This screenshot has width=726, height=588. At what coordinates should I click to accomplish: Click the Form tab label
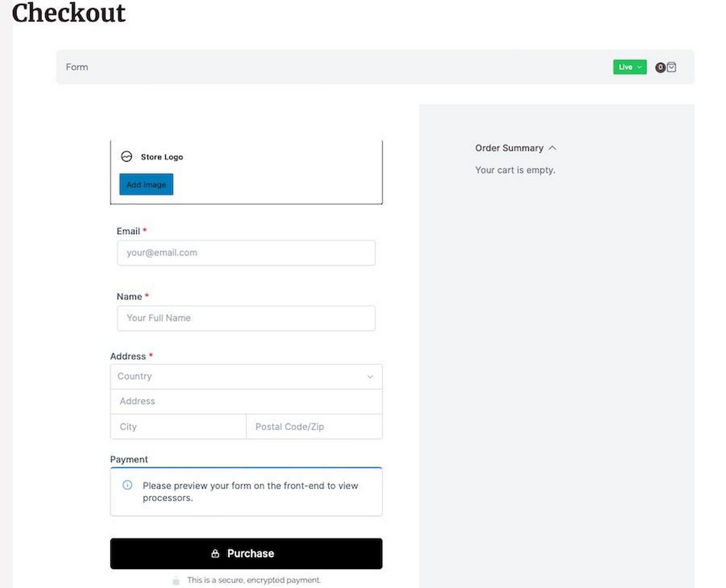coord(76,67)
